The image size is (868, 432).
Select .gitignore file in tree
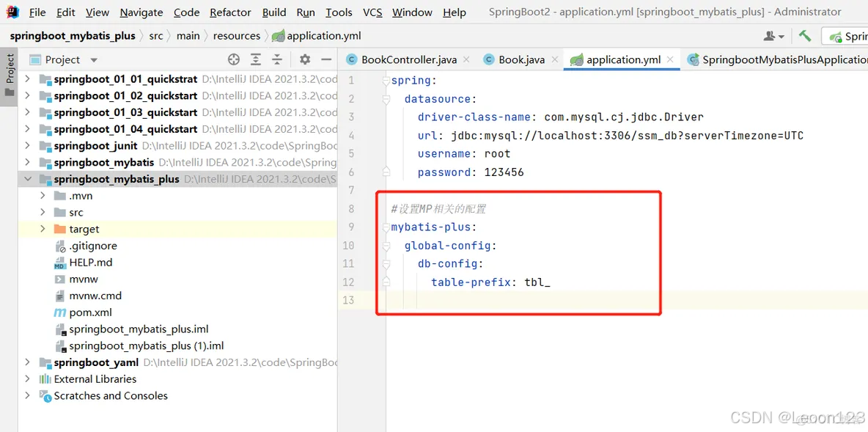point(86,246)
